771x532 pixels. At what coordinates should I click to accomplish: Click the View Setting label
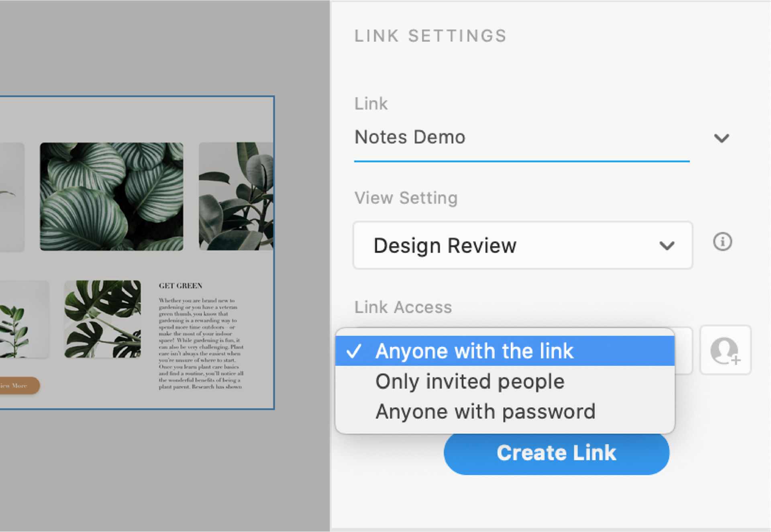(x=406, y=198)
